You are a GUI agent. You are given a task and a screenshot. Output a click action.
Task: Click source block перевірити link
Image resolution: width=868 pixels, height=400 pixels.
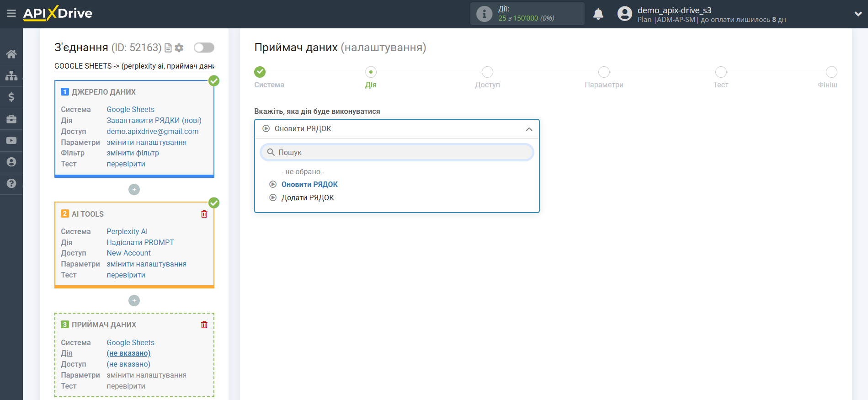pyautogui.click(x=126, y=164)
